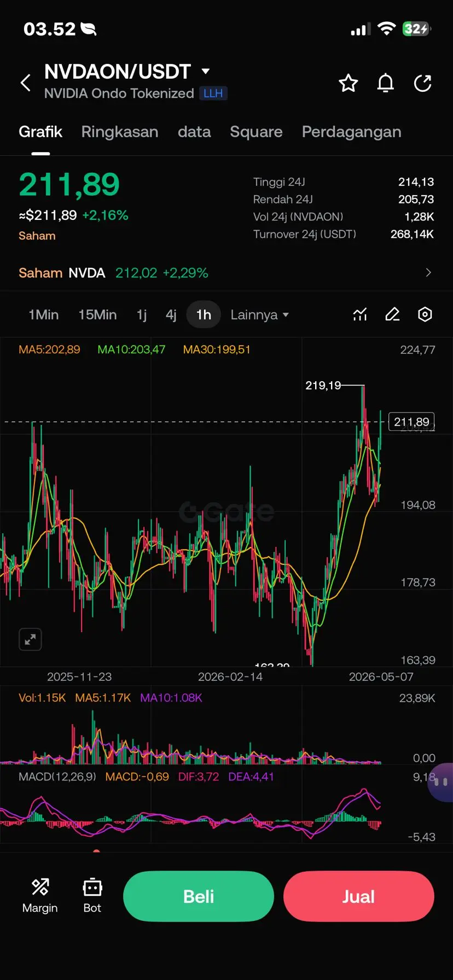453x980 pixels.
Task: Select the 4j timeframe
Action: click(x=171, y=315)
